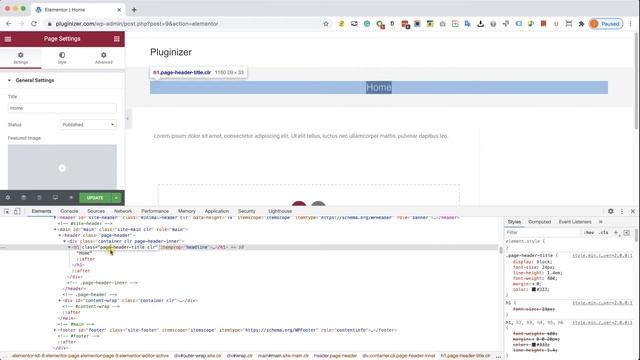
Task: Switch to Style tab in Page Settings
Action: [x=62, y=58]
